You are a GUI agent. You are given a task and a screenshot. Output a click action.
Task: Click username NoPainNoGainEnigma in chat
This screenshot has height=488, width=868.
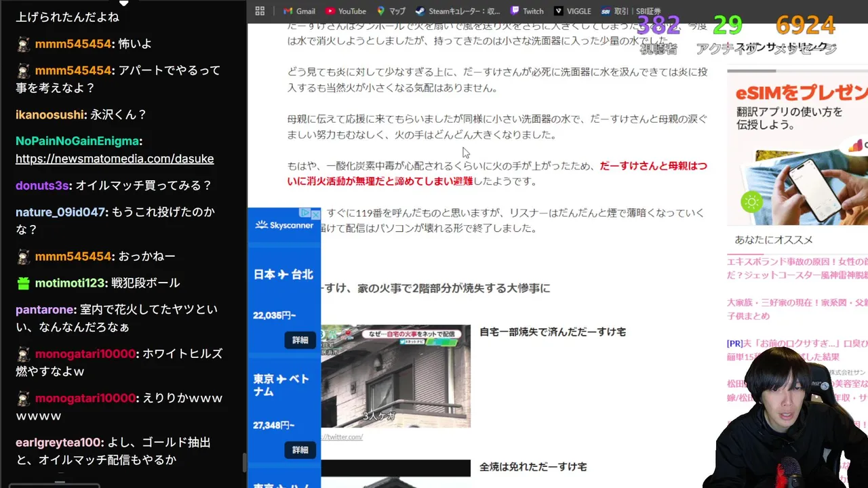[x=77, y=142]
